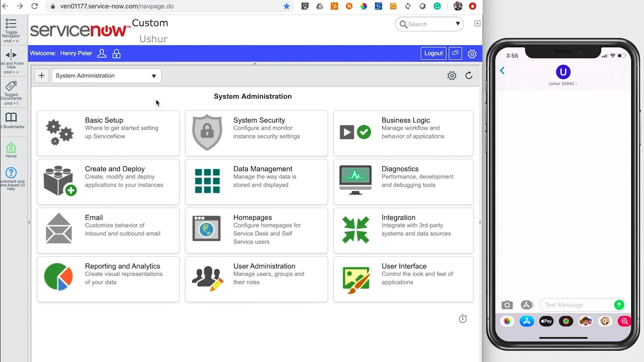Expand the left pane edge arrow
Image resolution: width=644 pixels, height=362 pixels.
coord(30,222)
